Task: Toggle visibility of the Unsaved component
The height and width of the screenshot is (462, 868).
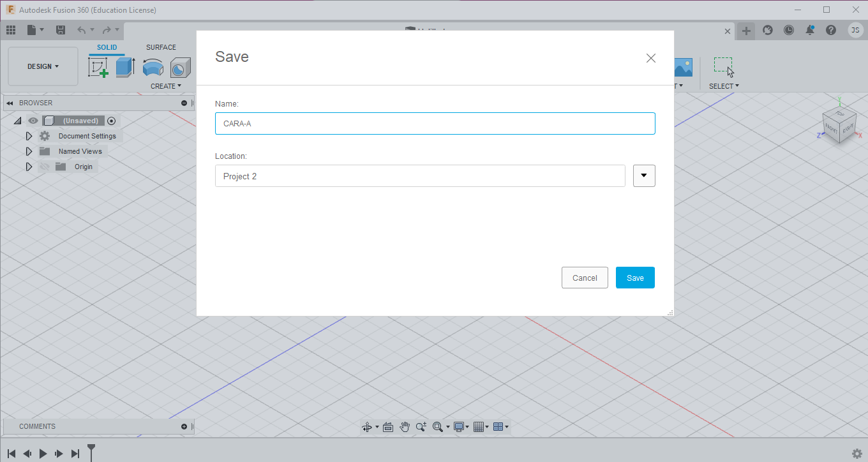Action: 33,121
